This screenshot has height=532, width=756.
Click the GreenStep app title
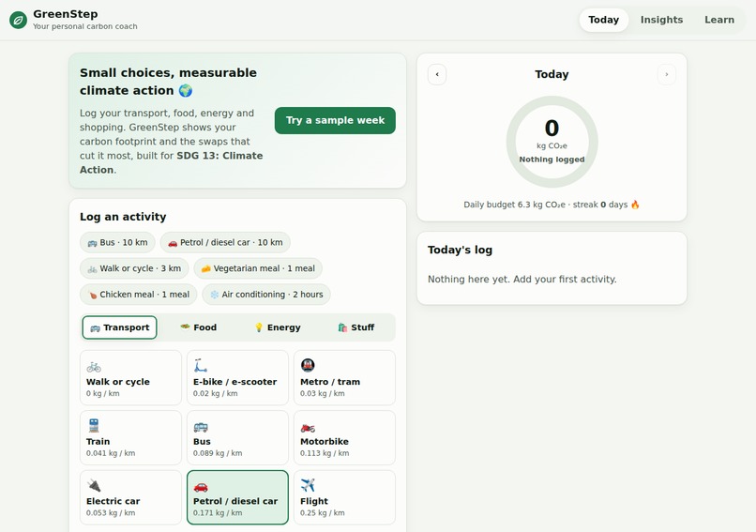tap(66, 14)
